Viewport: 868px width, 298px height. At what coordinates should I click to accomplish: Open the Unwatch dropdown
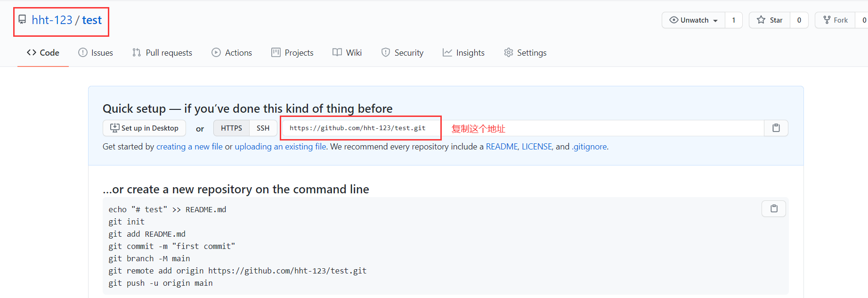(x=693, y=20)
